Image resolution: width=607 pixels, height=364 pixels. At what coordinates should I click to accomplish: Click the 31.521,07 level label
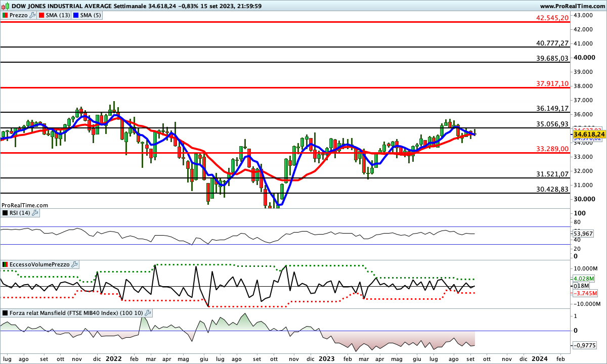click(552, 174)
